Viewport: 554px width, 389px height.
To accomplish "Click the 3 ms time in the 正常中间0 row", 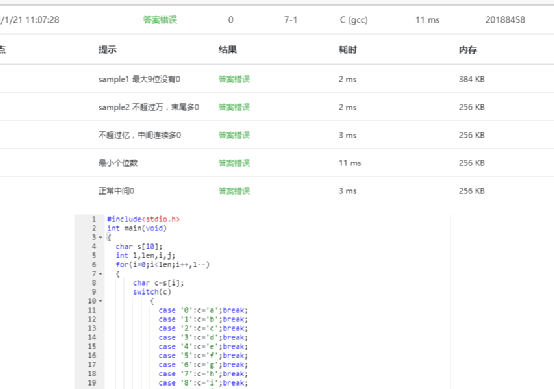I will (347, 191).
